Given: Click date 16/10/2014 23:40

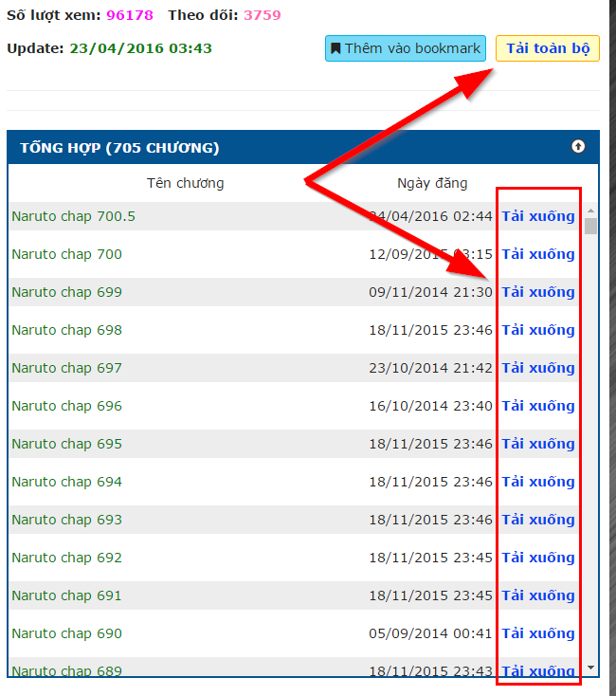Looking at the screenshot, I should pyautogui.click(x=430, y=406).
